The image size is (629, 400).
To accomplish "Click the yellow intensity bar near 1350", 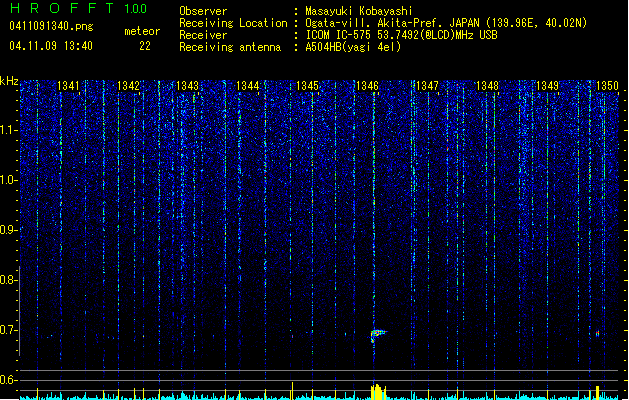I will coord(597,392).
